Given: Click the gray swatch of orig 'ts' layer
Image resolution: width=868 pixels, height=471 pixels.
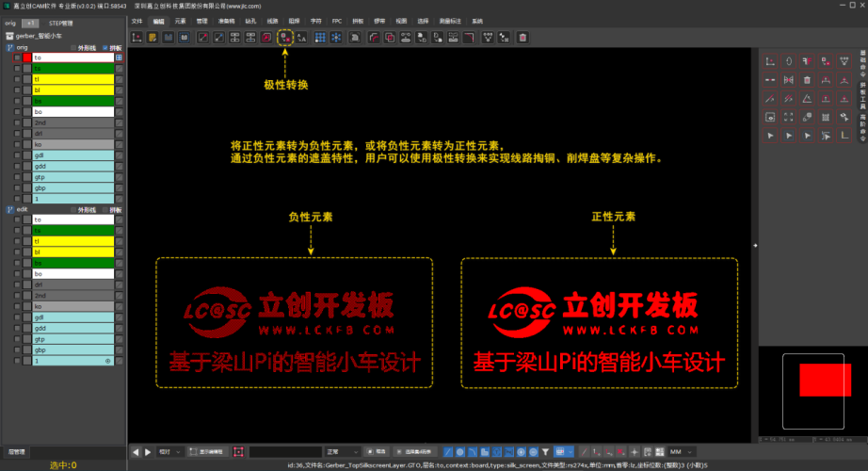Looking at the screenshot, I should 27,68.
